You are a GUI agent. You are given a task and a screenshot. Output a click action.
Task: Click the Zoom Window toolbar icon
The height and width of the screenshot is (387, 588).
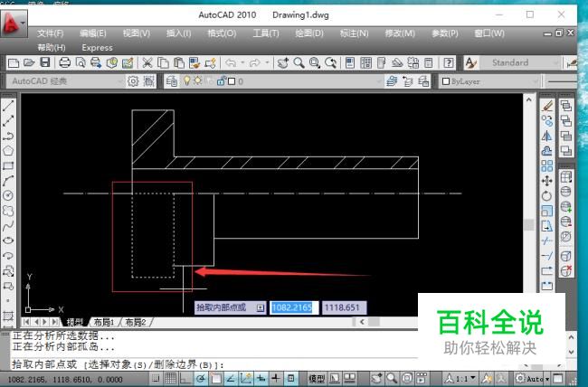tap(315, 62)
